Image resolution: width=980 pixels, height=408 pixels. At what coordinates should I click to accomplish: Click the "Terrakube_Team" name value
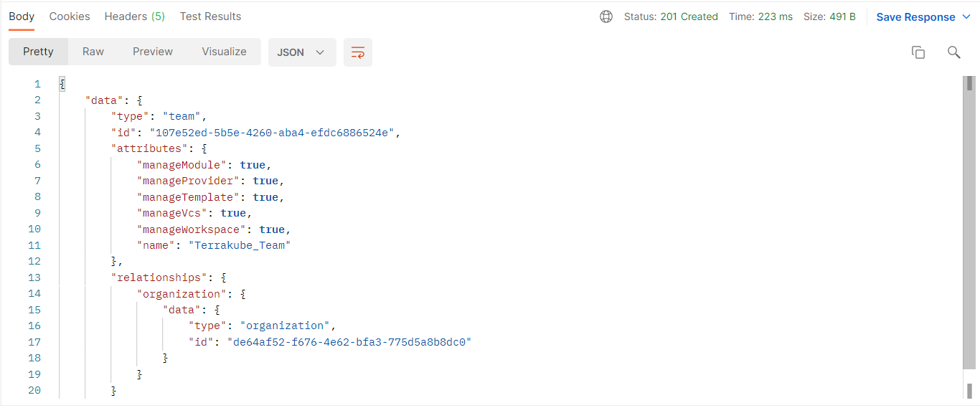[x=239, y=245]
